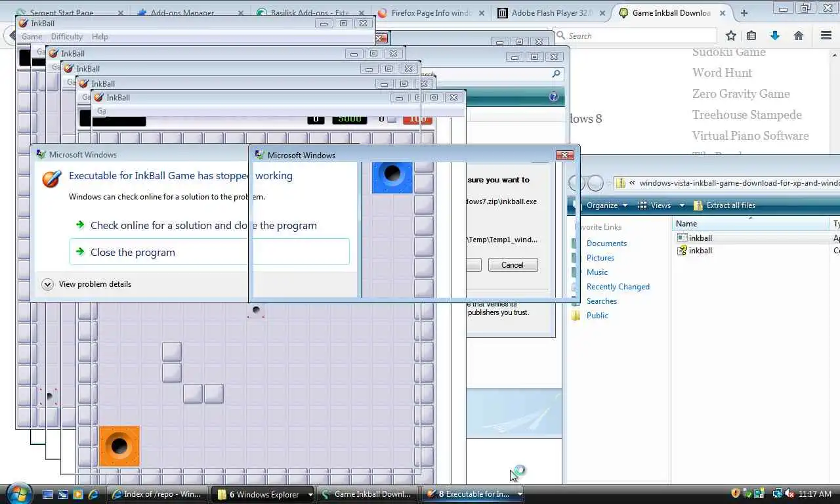Switch to Adobe Flash Player tab
The width and height of the screenshot is (840, 504).
pos(551,12)
